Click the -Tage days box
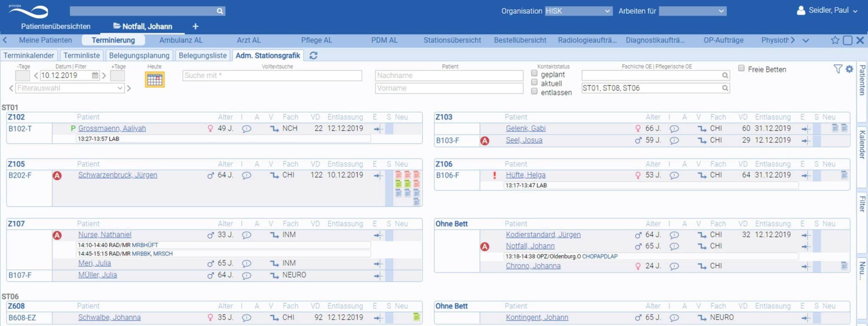Screen dimensions: 868x326 (x=22, y=76)
